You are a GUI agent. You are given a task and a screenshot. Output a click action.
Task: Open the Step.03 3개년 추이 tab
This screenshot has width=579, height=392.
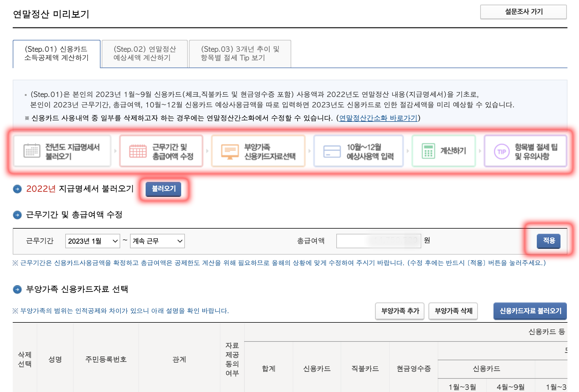(x=240, y=54)
